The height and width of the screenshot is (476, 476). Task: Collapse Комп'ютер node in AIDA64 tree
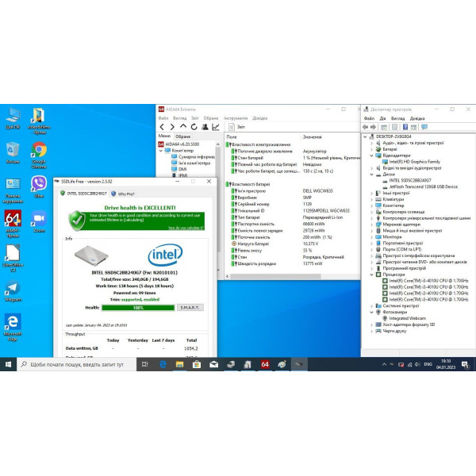[x=161, y=151]
